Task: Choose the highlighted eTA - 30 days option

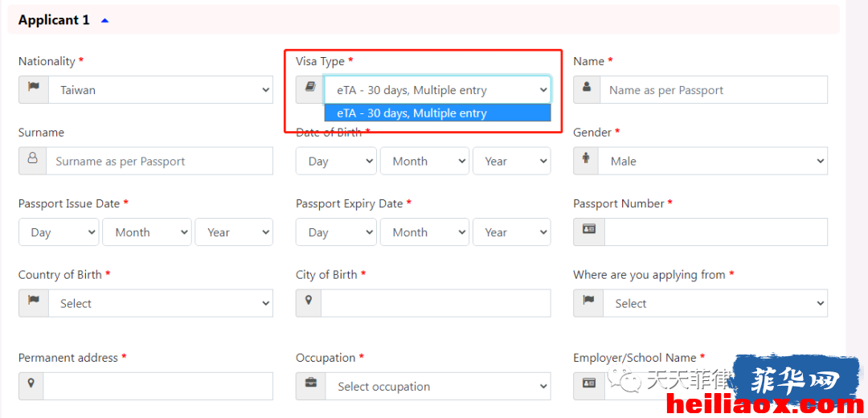Action: point(437,113)
